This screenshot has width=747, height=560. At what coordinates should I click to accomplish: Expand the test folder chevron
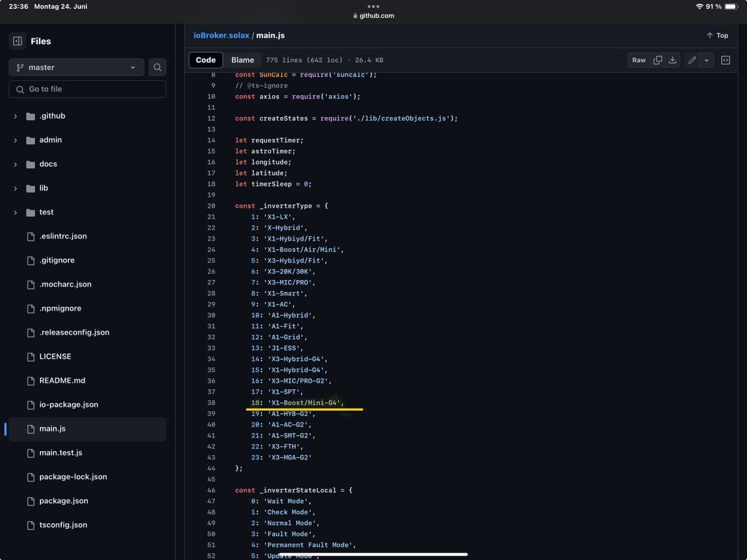coord(16,212)
